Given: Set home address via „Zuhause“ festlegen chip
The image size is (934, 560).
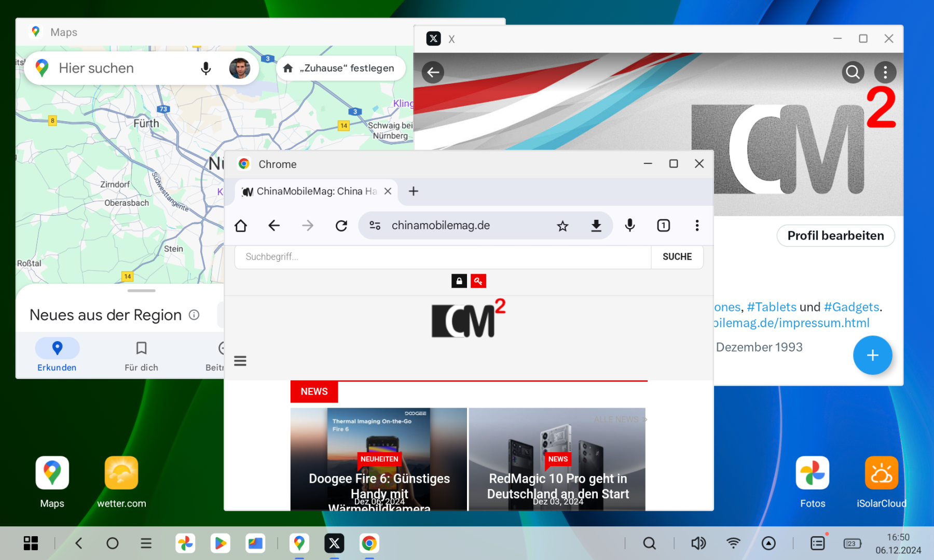Looking at the screenshot, I should tap(340, 68).
